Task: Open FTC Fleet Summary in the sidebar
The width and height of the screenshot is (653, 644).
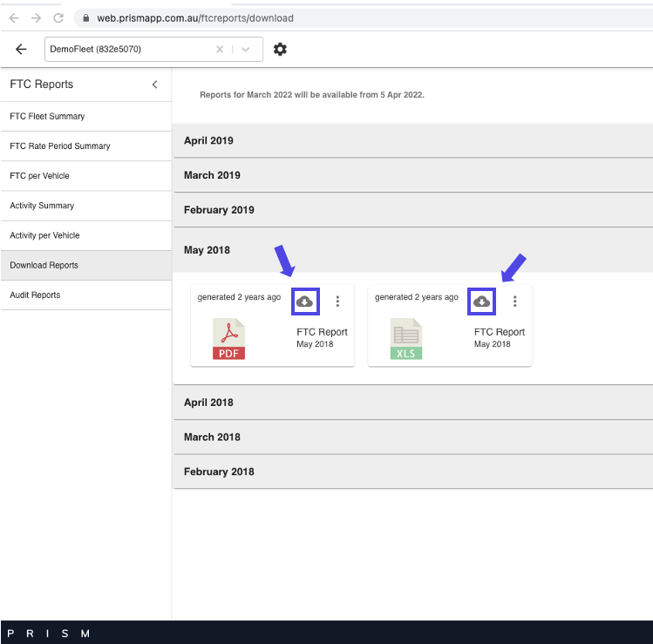Action: (x=47, y=116)
